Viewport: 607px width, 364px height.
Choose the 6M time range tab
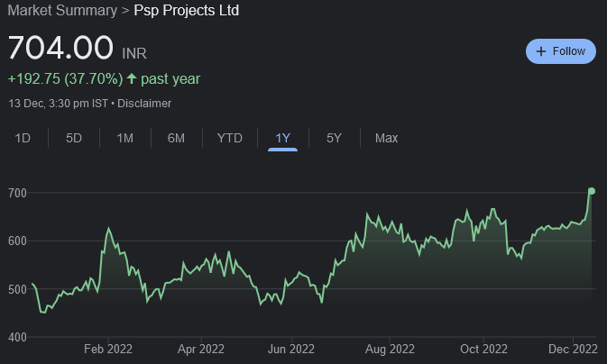[x=176, y=138]
